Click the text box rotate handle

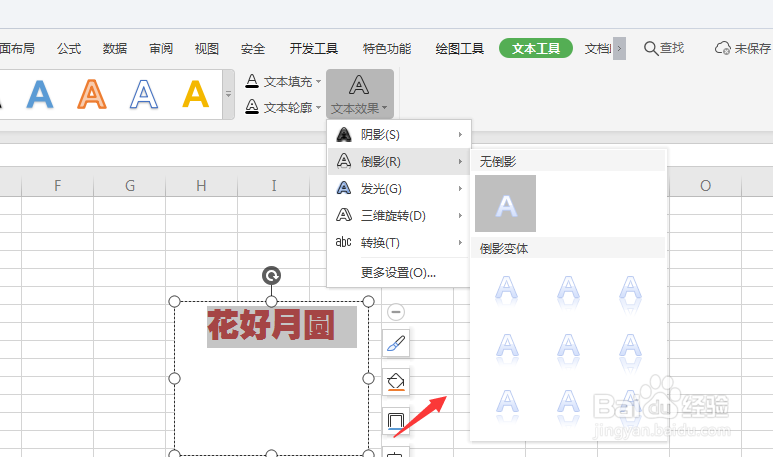(271, 276)
